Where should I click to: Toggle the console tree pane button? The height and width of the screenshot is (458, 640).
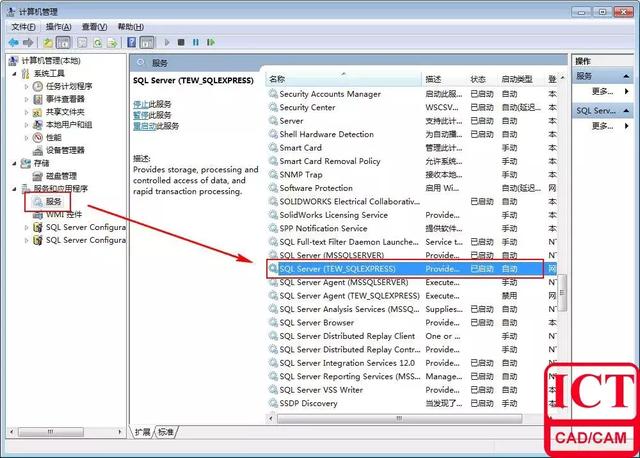click(x=63, y=42)
